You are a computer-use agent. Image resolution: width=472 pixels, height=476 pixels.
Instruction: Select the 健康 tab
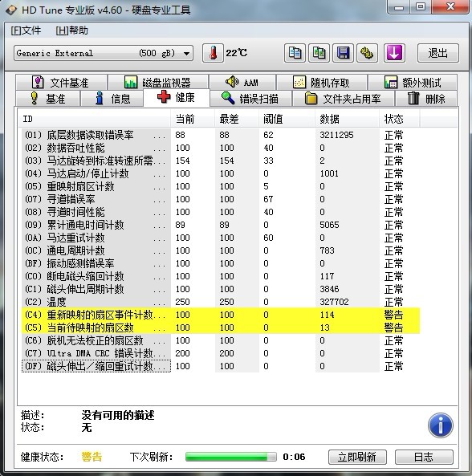(x=177, y=97)
